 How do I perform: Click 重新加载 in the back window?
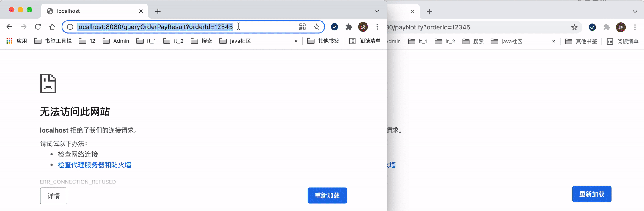[592, 194]
